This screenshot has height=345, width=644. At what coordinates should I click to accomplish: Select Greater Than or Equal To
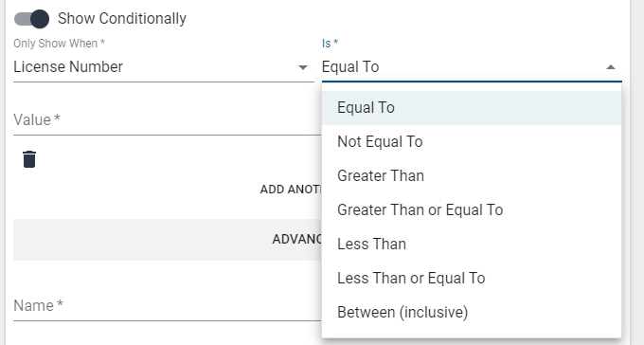pos(472,210)
